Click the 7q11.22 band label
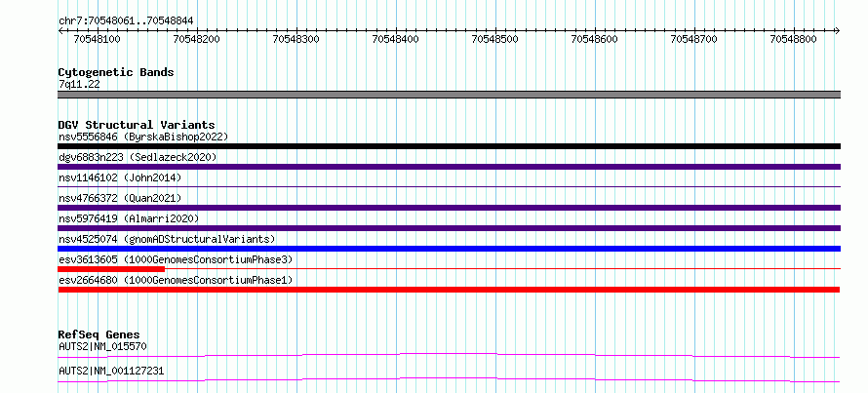This screenshot has width=868, height=393. 79,85
